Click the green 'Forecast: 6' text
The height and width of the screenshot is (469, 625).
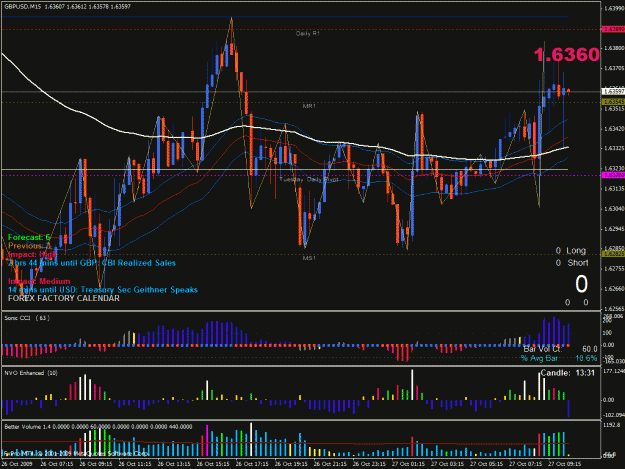[x=29, y=237]
